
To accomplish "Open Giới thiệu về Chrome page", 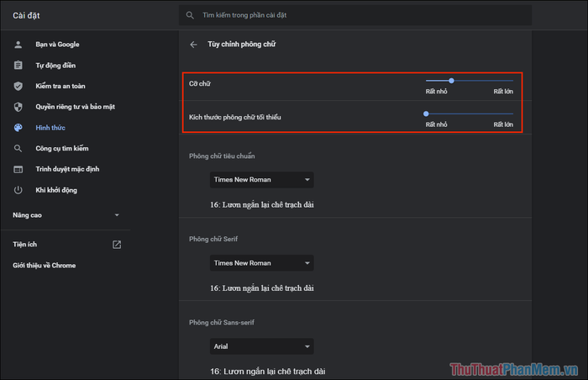I will tap(45, 266).
